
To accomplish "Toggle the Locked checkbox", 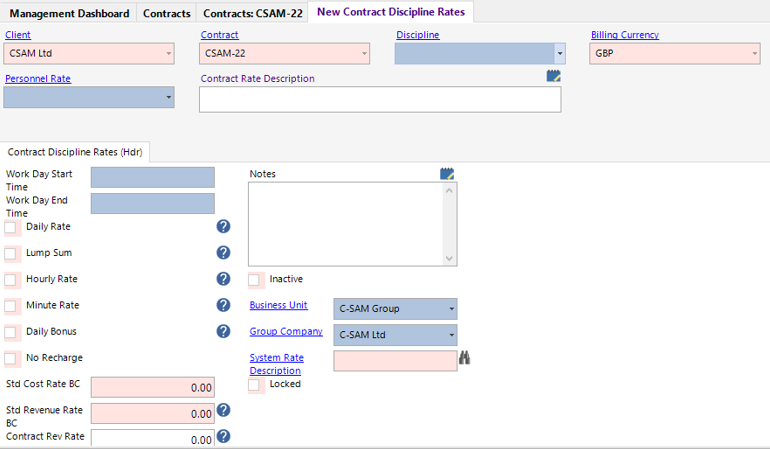I will click(x=254, y=385).
